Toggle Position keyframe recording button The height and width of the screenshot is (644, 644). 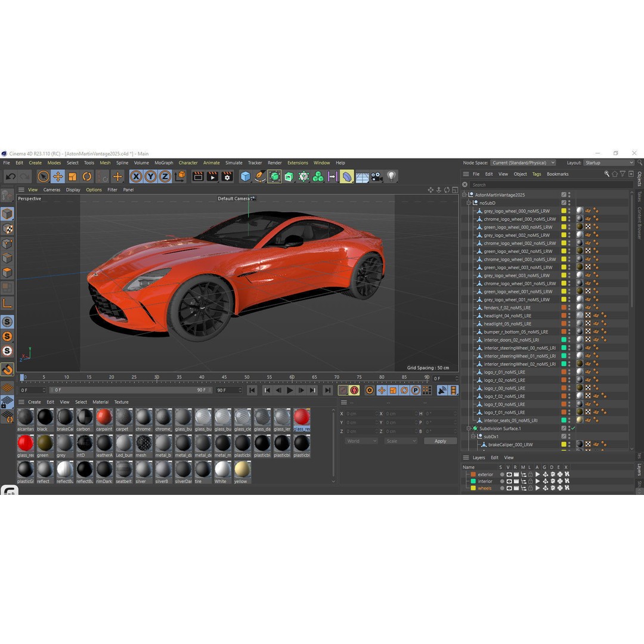382,390
